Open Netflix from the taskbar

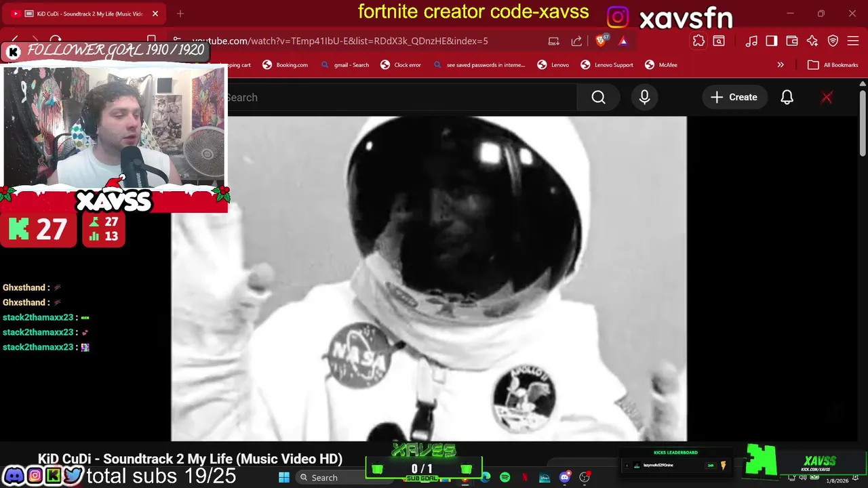(x=525, y=478)
